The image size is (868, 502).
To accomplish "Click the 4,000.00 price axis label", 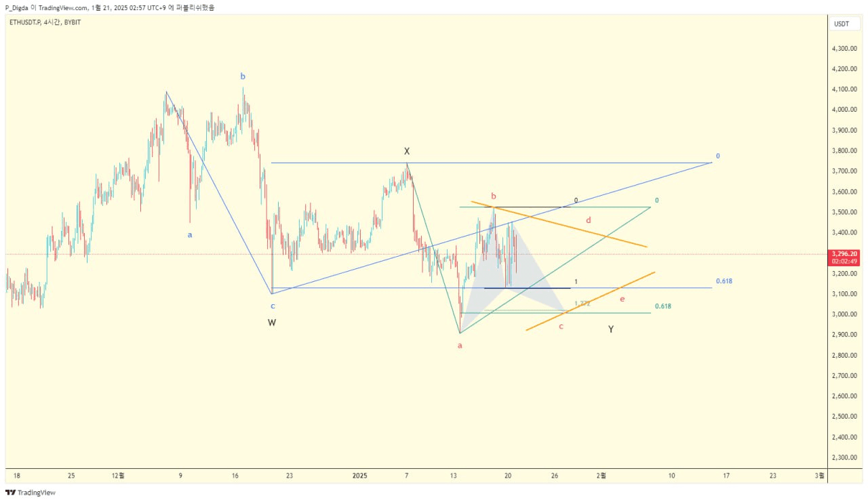I will point(843,110).
